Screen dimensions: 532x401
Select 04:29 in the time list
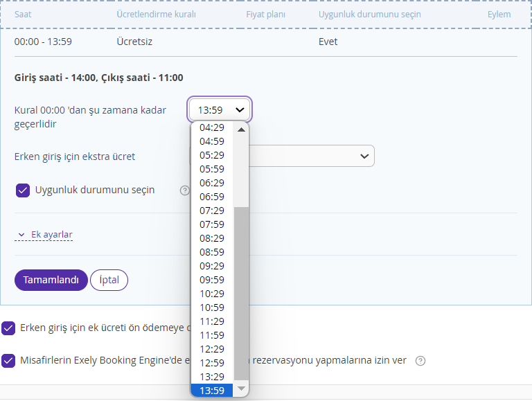coord(212,127)
